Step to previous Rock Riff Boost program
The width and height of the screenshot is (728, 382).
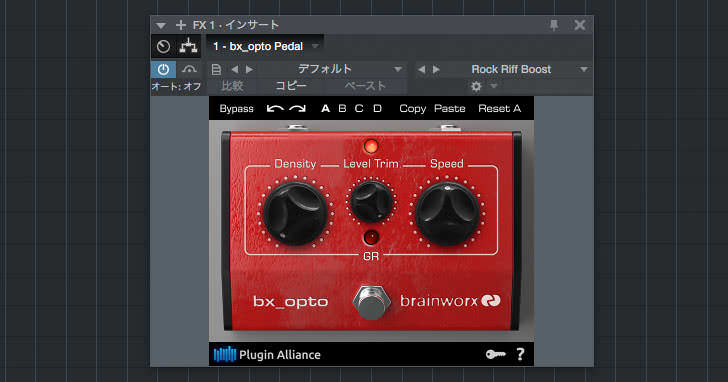(421, 70)
